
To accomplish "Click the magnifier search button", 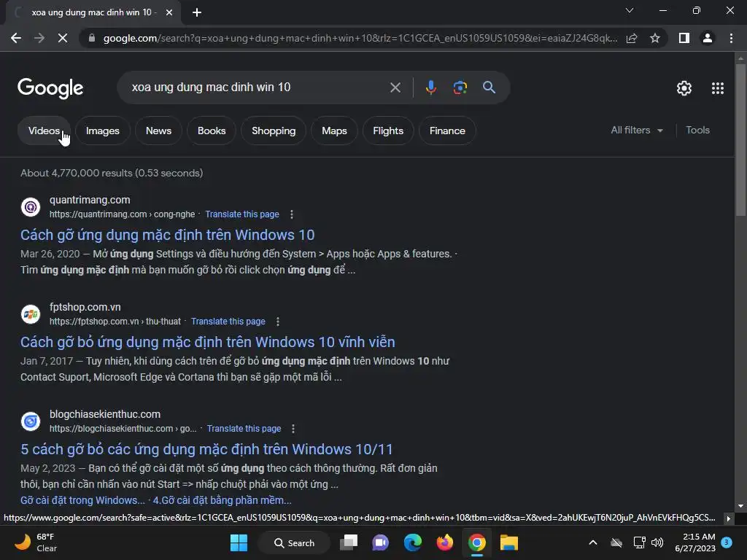I will pyautogui.click(x=489, y=87).
